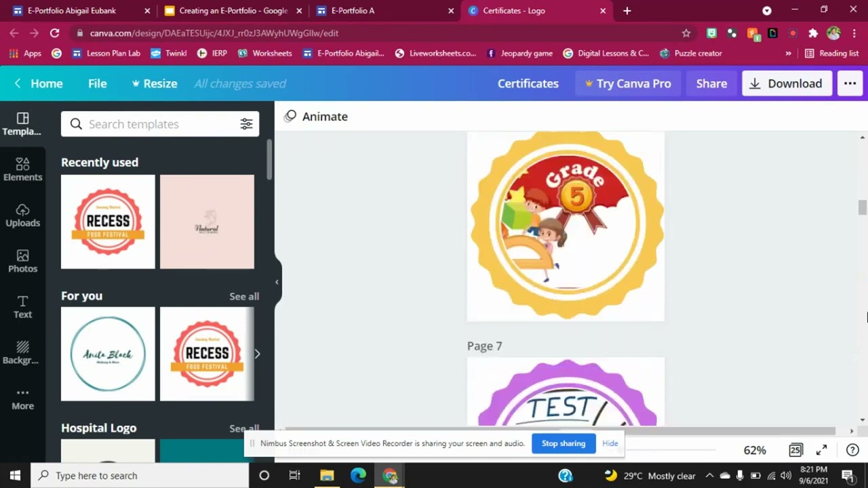Image resolution: width=868 pixels, height=488 pixels.
Task: Expand hidden bookmarks with double chevron
Action: 788,53
